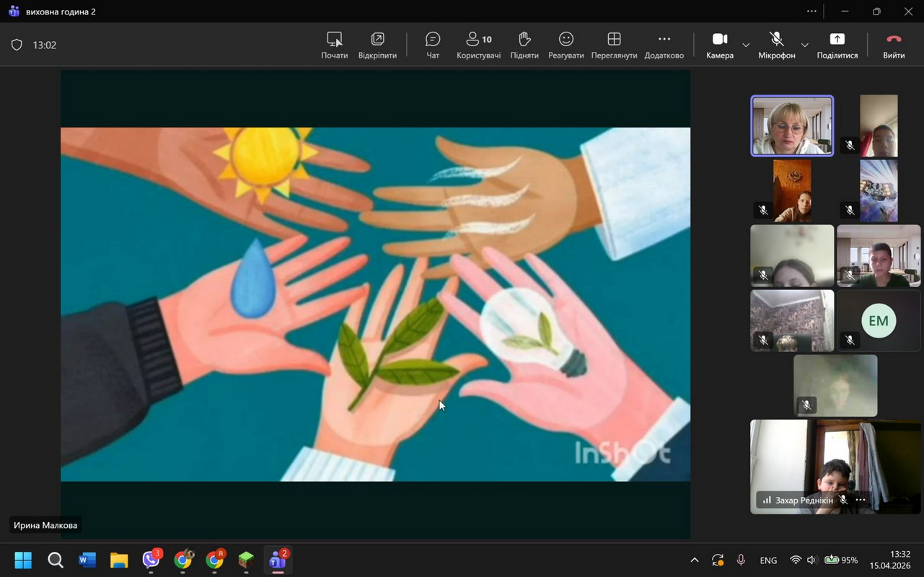Open more options on Захар Реднікін tile

(x=861, y=500)
